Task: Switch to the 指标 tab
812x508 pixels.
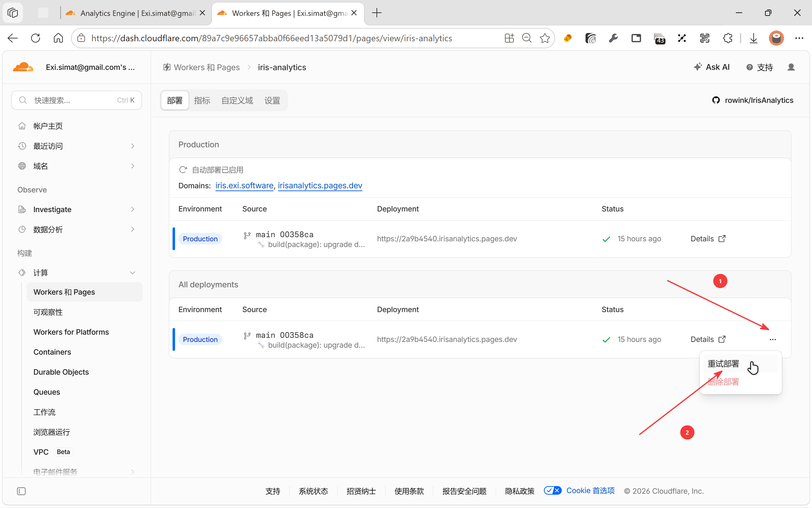Action: (202, 100)
